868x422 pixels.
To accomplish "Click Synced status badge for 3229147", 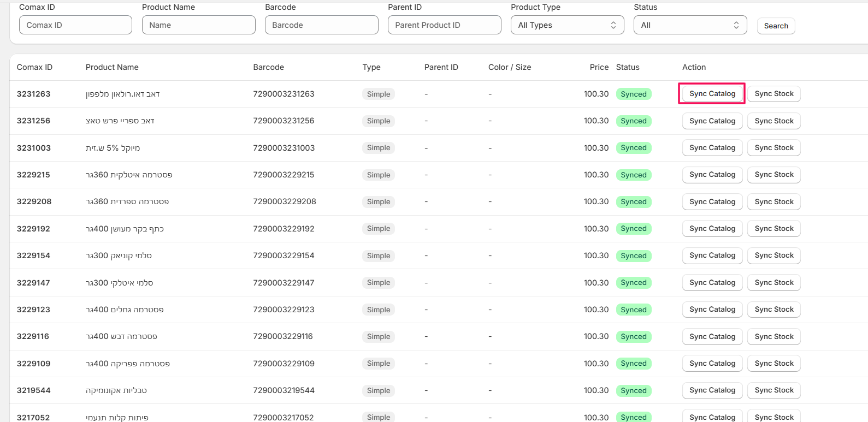I will 633,283.
